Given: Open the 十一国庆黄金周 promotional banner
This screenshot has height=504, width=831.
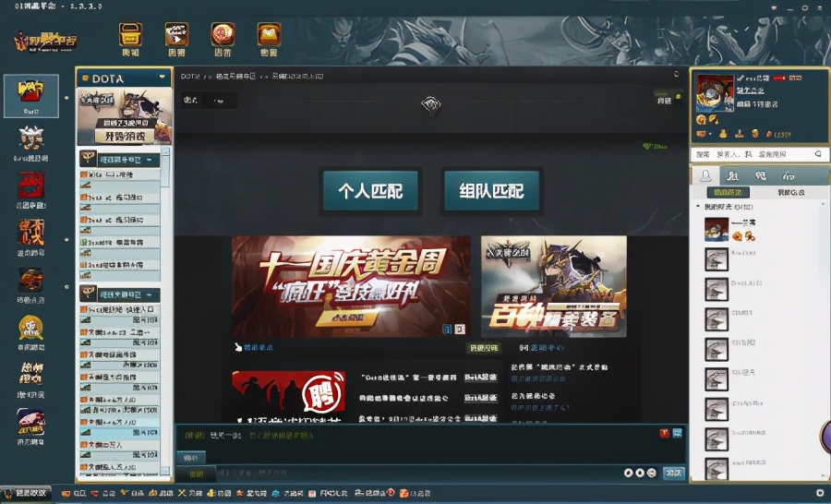Looking at the screenshot, I should coord(351,287).
